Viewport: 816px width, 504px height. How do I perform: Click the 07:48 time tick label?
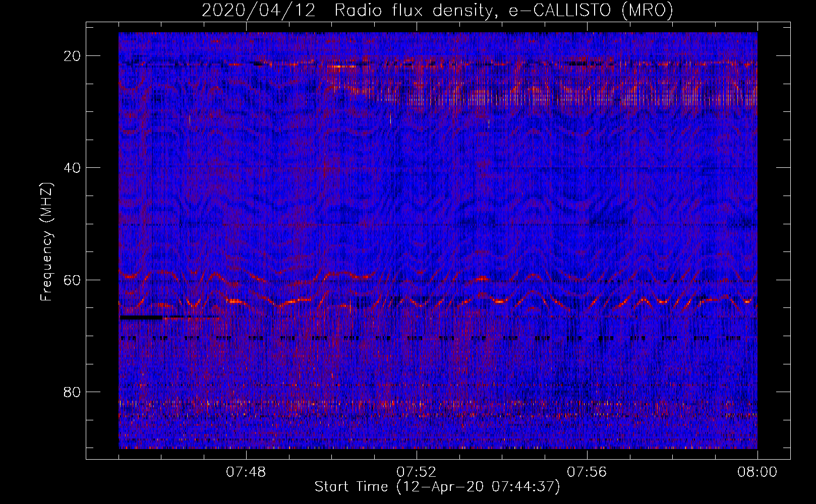[246, 472]
